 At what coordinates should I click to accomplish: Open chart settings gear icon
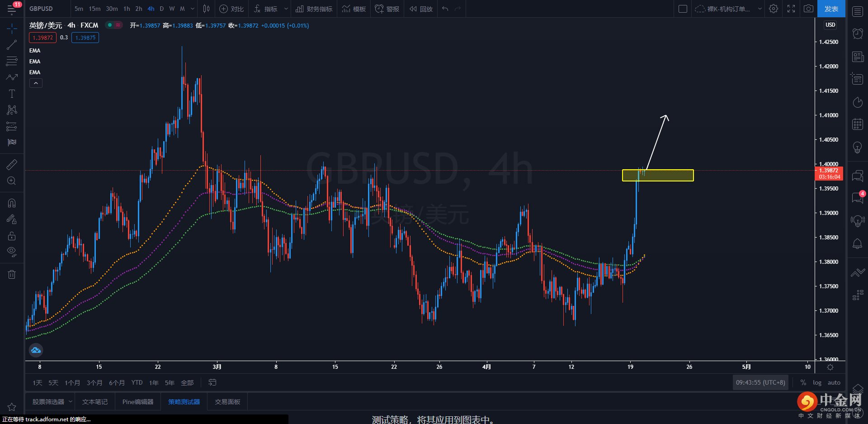tap(774, 9)
